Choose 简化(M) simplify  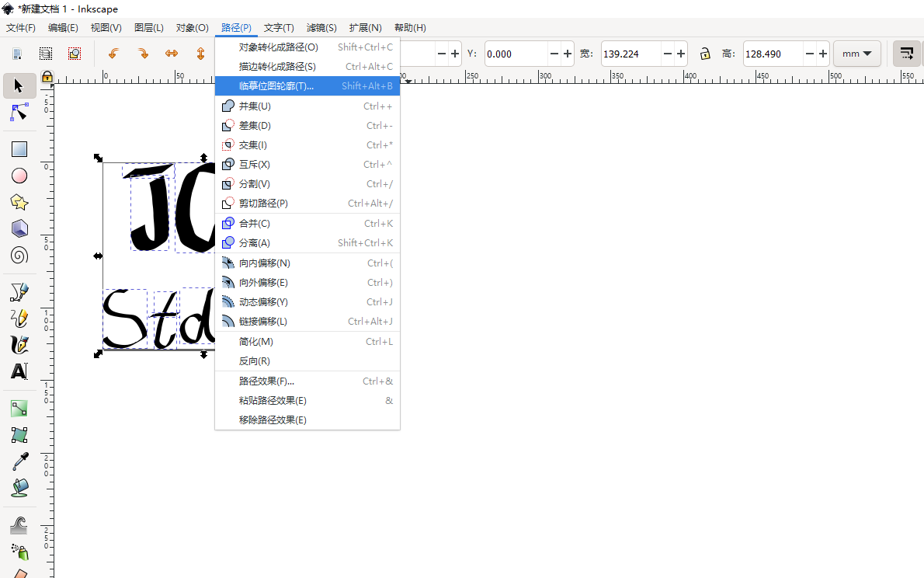pyautogui.click(x=307, y=342)
